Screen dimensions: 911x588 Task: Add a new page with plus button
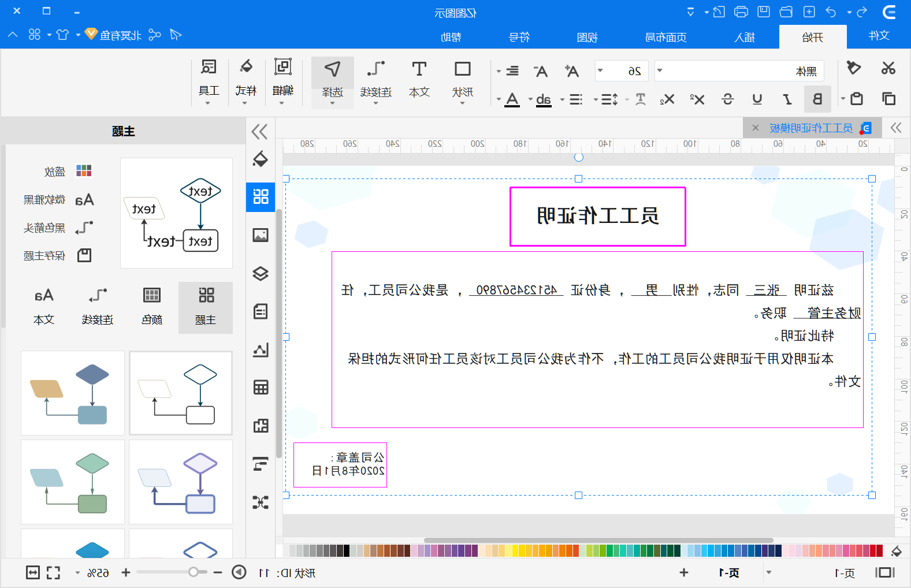(684, 572)
